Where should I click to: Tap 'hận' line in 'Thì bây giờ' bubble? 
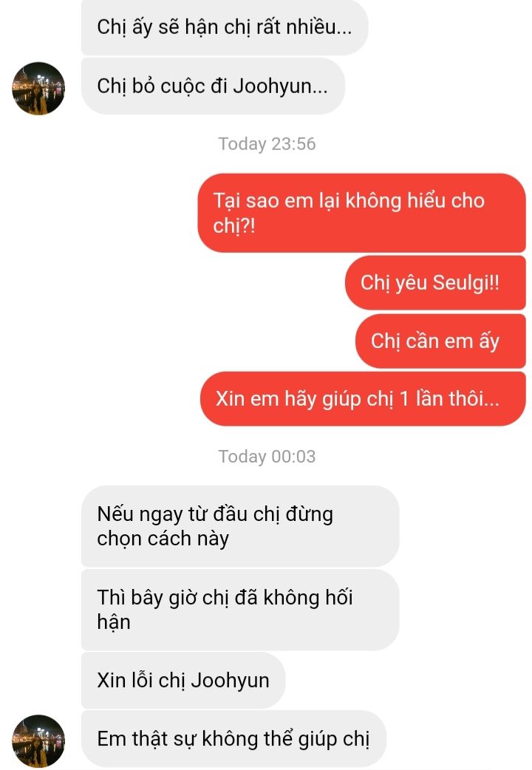114,622
